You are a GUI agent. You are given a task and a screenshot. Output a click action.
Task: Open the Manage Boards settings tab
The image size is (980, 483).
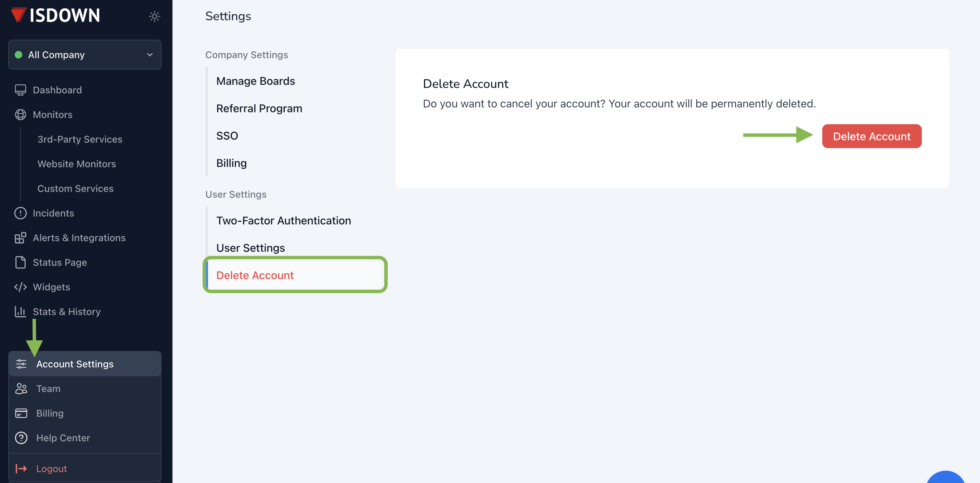click(255, 81)
